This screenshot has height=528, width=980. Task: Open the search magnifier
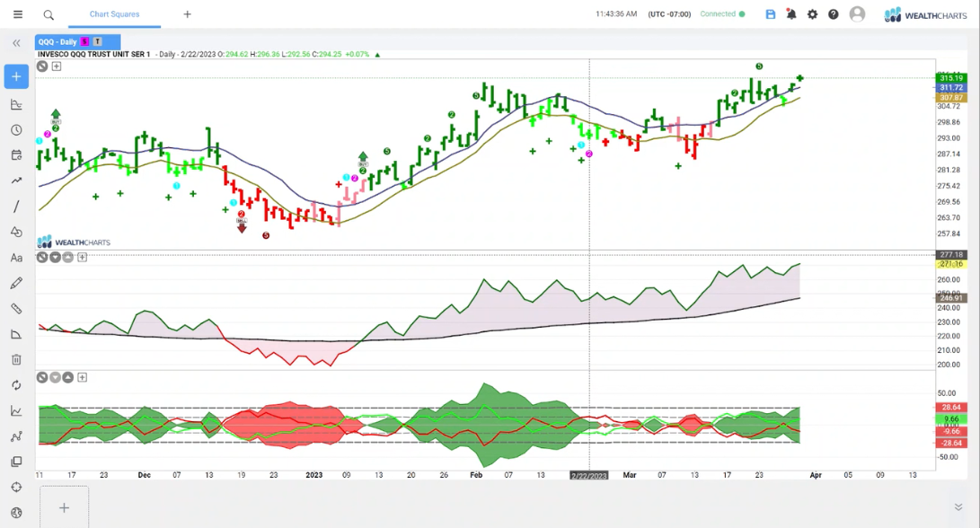[49, 15]
